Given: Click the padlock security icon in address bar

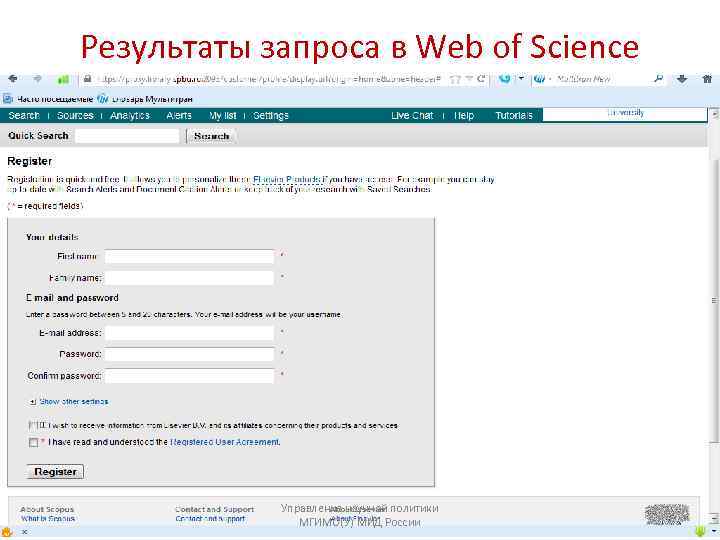Looking at the screenshot, I should (87, 79).
